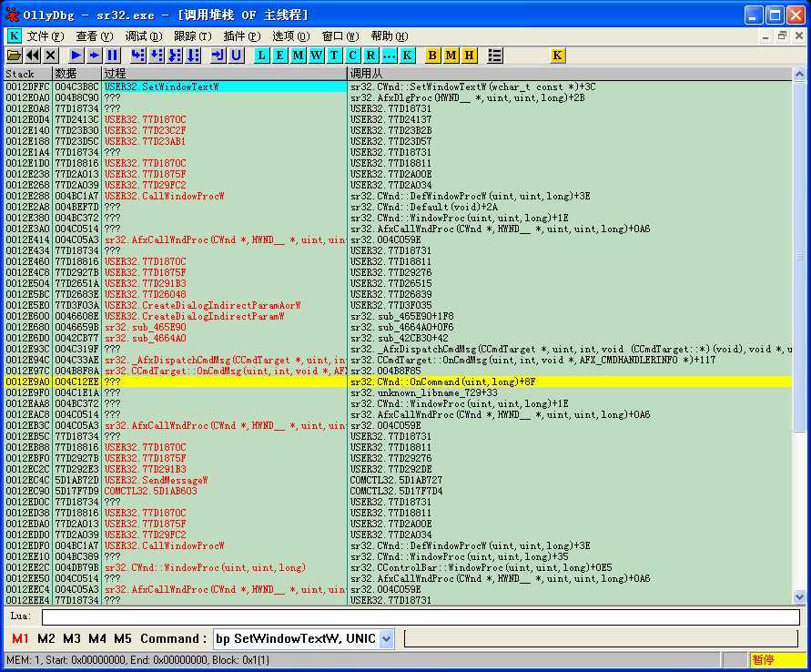The height and width of the screenshot is (672, 811).
Task: Pause execution with the pause icon
Action: tap(113, 55)
